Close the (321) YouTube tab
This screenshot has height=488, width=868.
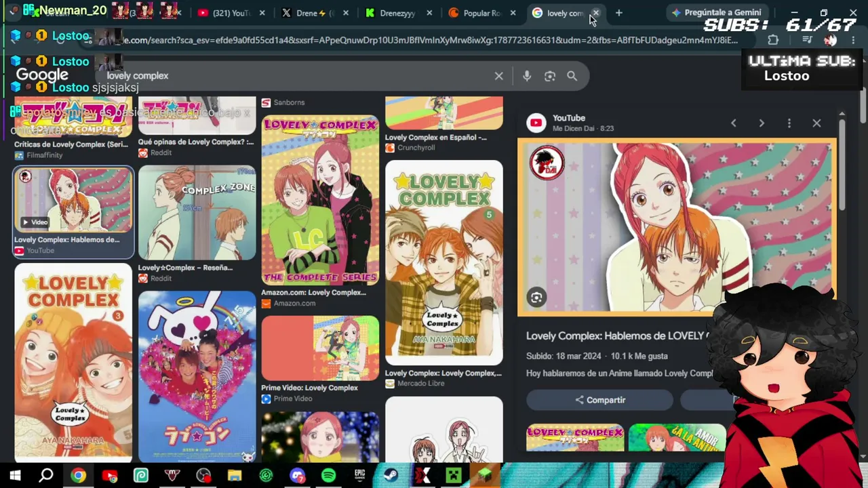[x=262, y=13]
